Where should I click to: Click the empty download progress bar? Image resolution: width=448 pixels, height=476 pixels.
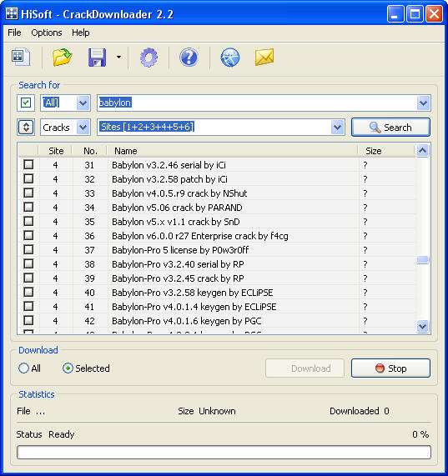(x=224, y=453)
